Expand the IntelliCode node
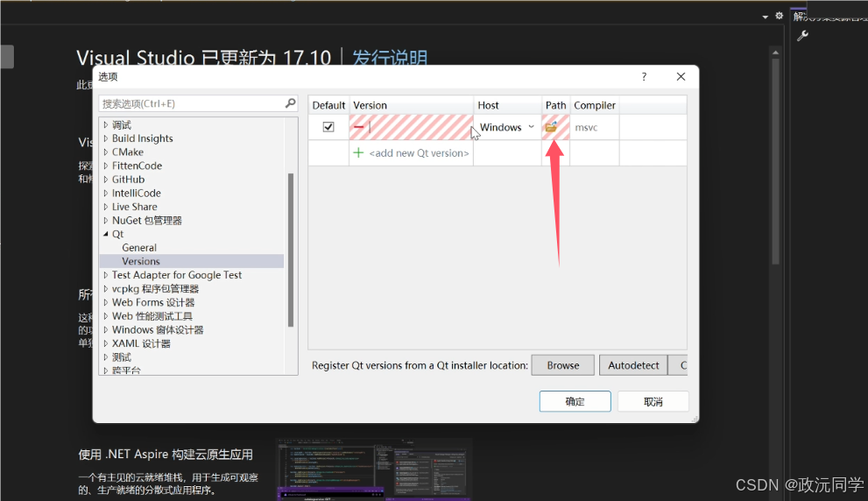This screenshot has width=868, height=501. click(106, 194)
